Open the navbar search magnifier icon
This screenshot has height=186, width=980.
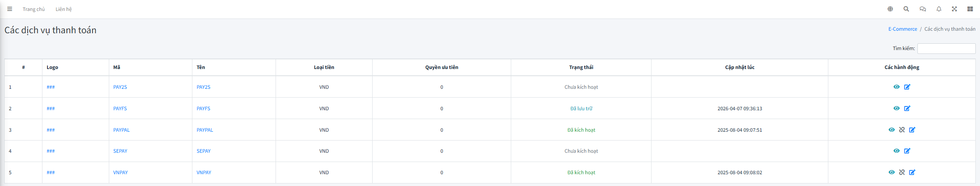pyautogui.click(x=906, y=9)
